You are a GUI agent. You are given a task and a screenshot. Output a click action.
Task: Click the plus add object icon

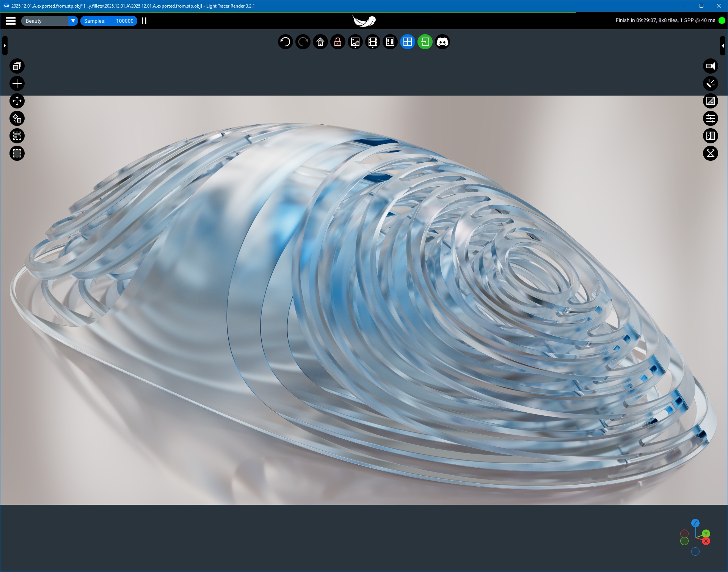tap(17, 83)
